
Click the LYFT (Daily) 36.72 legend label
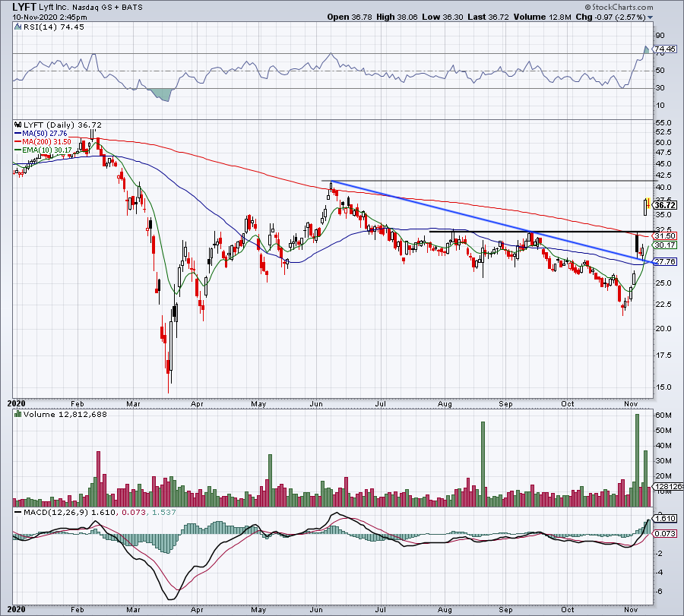tap(62, 125)
